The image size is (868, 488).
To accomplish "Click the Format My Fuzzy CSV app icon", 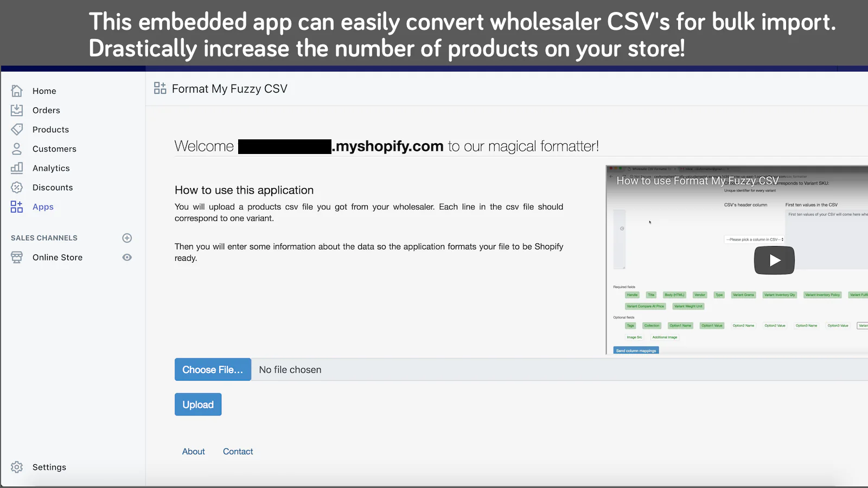I will tap(160, 88).
